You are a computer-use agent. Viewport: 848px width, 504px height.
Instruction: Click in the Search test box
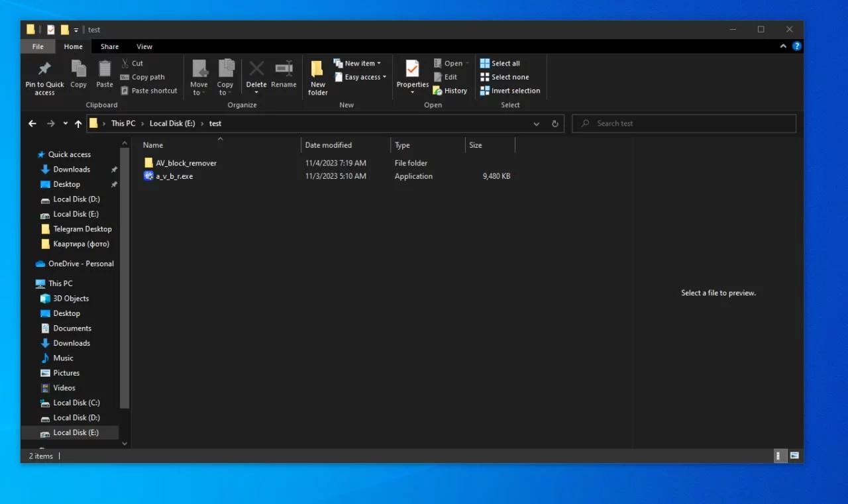pos(684,123)
